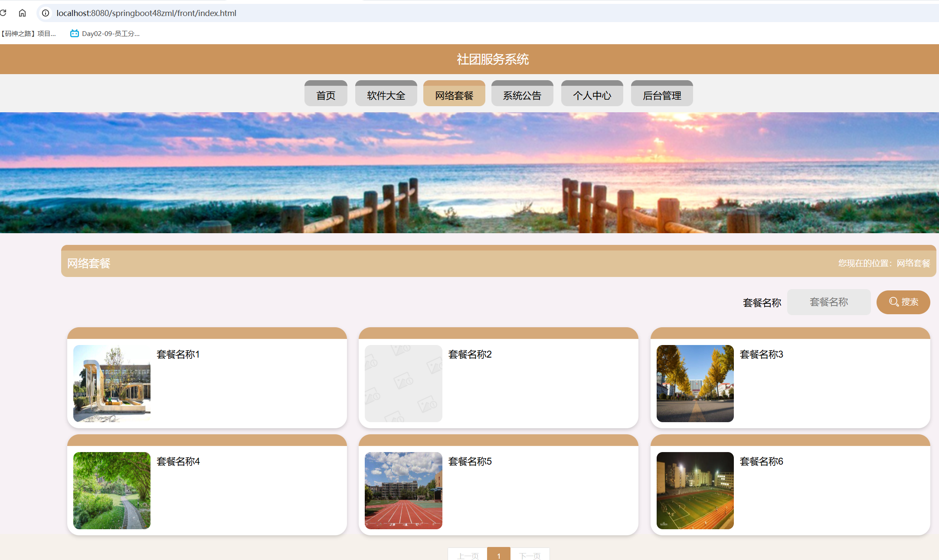This screenshot has width=939, height=560.
Task: Open the 套餐名称5 running track thumbnail
Action: point(403,490)
